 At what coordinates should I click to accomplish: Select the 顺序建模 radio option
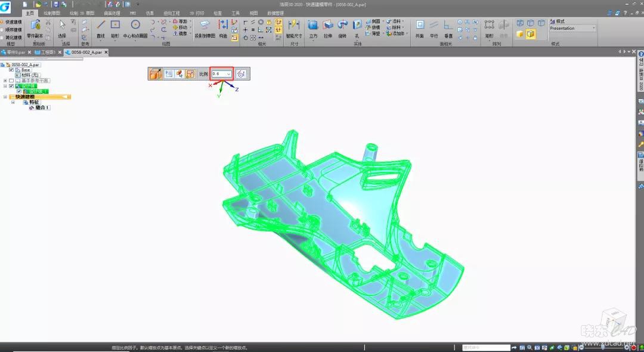click(x=2, y=29)
